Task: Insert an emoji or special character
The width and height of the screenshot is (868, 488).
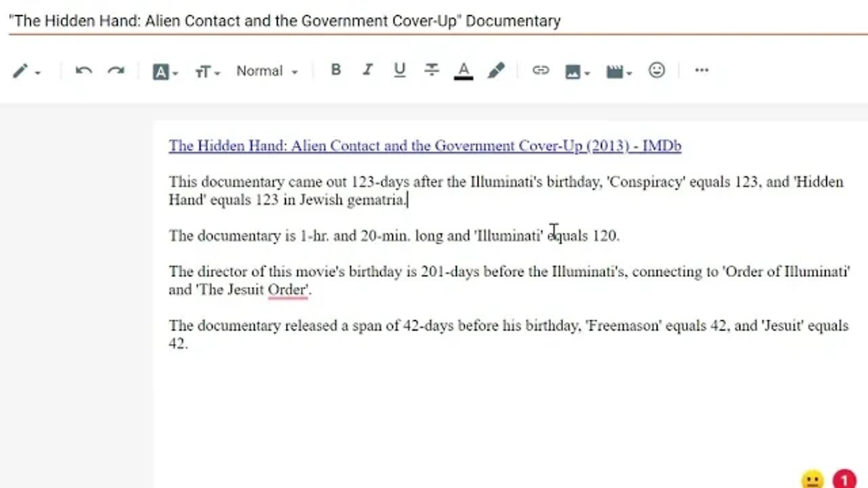Action: click(x=656, y=70)
